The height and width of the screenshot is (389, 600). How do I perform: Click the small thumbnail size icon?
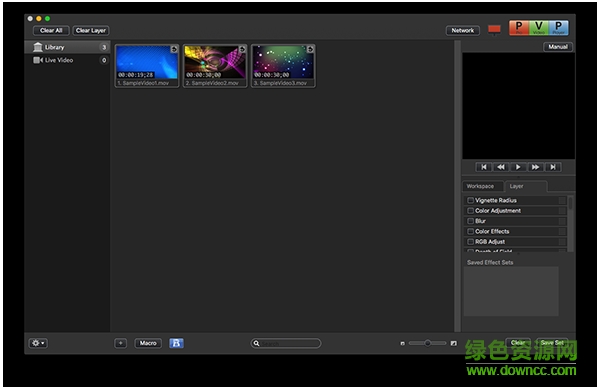(x=402, y=344)
